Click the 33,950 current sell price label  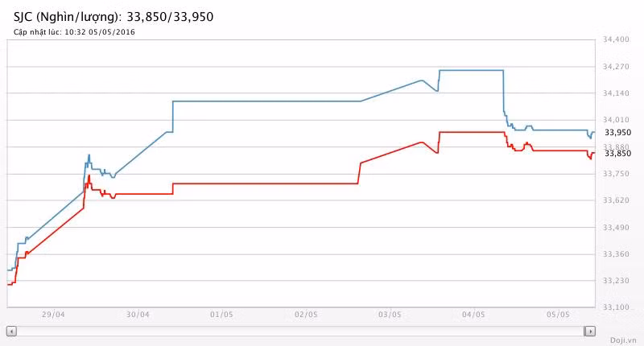[x=617, y=132]
